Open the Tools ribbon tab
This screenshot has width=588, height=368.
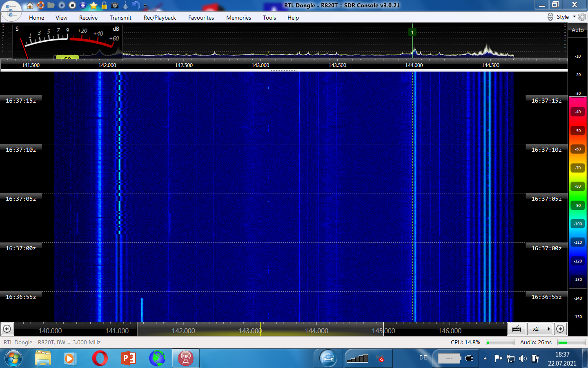pos(269,18)
